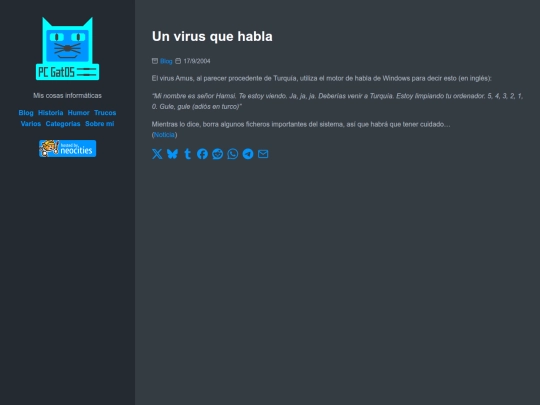Viewport: 540px width, 405px height.
Task: Open the Humor menu item
Action: pos(79,113)
